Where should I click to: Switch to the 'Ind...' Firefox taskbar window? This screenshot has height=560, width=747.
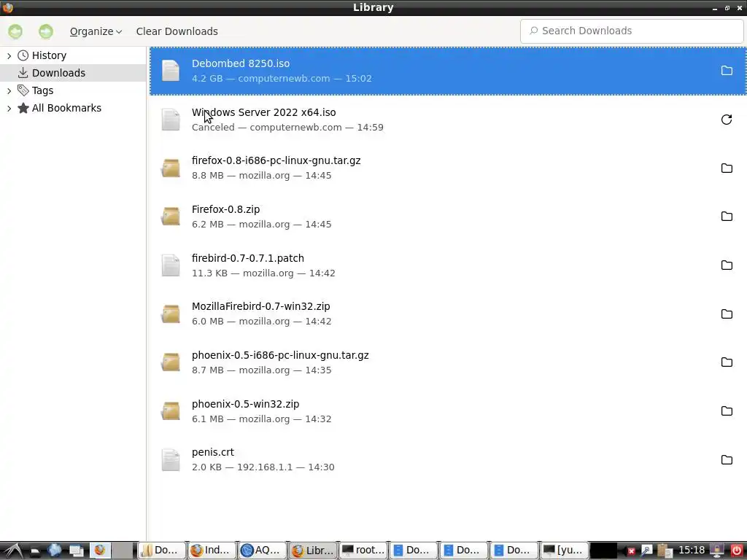(212, 551)
